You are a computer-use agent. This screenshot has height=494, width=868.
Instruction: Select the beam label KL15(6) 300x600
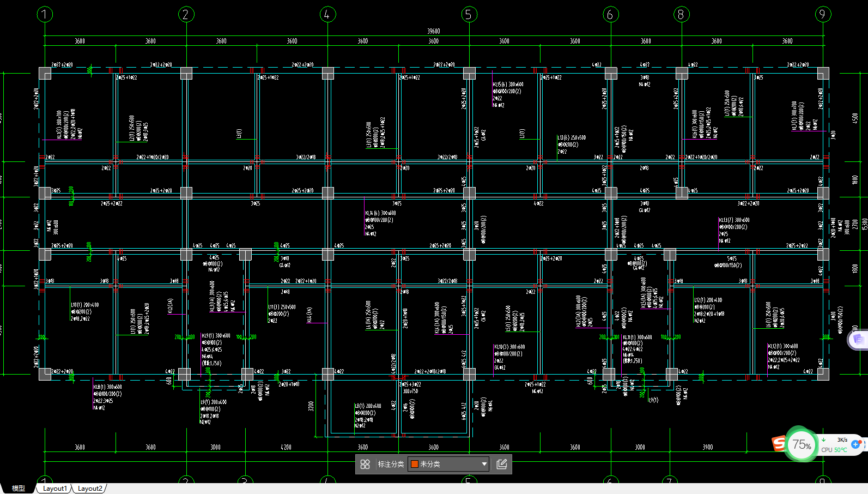(x=508, y=85)
